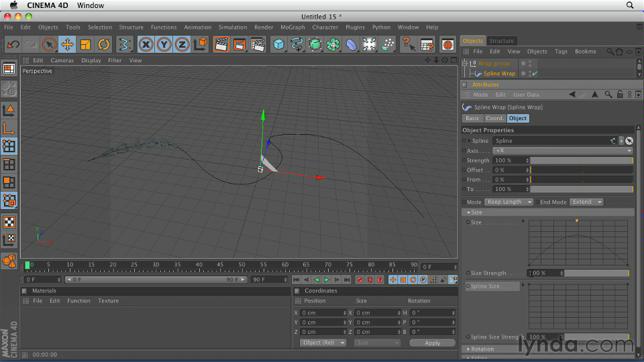
Task: Enable Axis mode in left palette
Action: point(9,129)
